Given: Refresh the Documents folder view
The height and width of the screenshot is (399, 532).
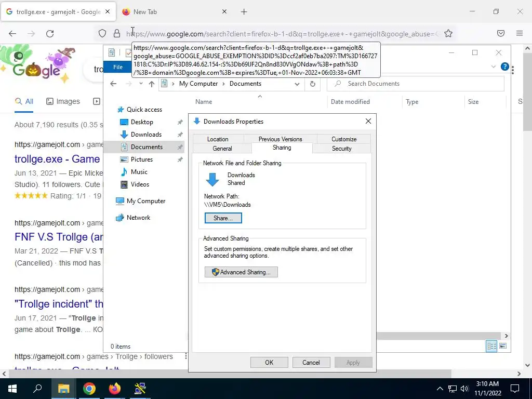Looking at the screenshot, I should pyautogui.click(x=312, y=84).
